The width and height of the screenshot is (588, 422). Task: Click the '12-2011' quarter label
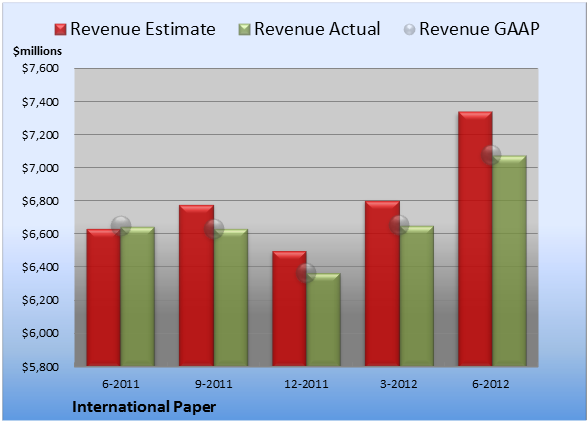306,384
